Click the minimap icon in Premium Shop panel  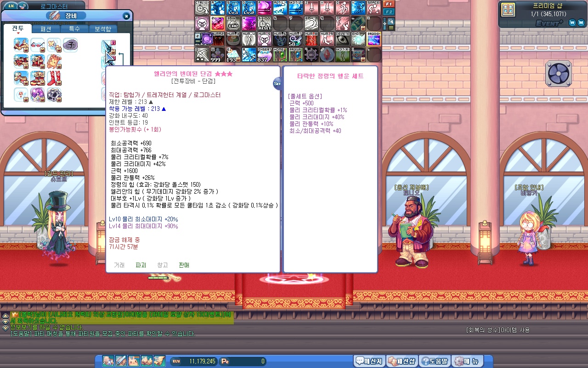coord(508,10)
